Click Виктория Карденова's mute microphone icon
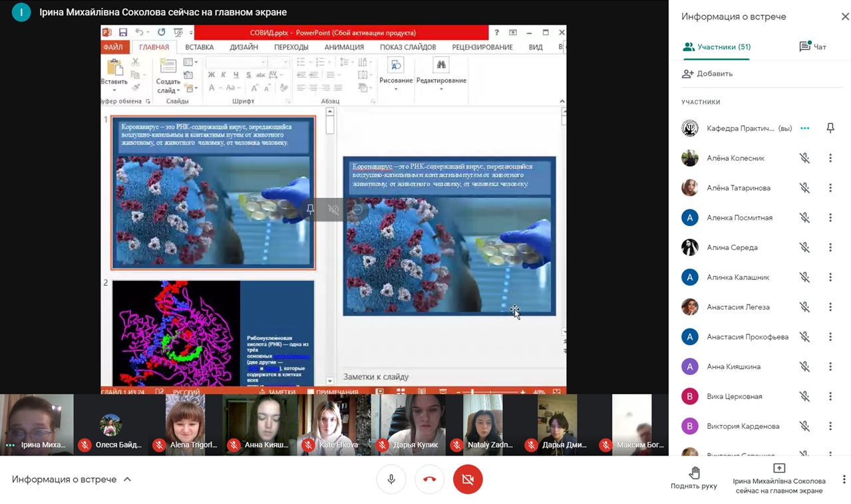Screen dimensions: 851x504 [804, 426]
